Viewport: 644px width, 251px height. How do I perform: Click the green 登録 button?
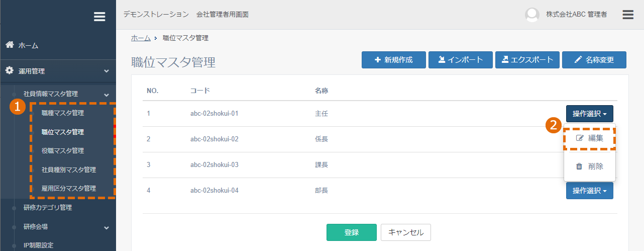coord(352,232)
